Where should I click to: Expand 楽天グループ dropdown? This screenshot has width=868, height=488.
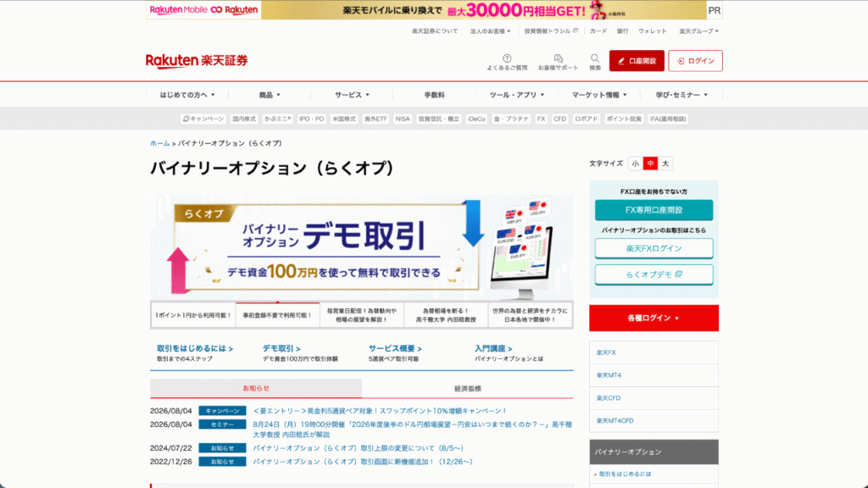(x=698, y=31)
